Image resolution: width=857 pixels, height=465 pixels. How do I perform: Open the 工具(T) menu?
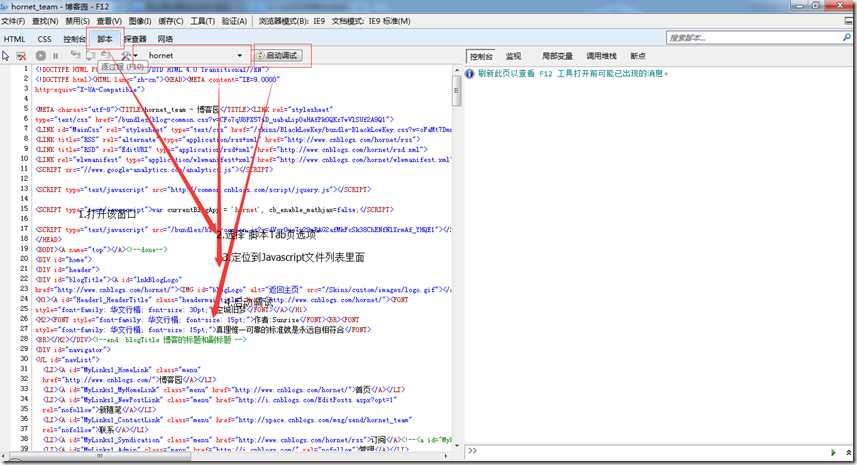point(202,21)
